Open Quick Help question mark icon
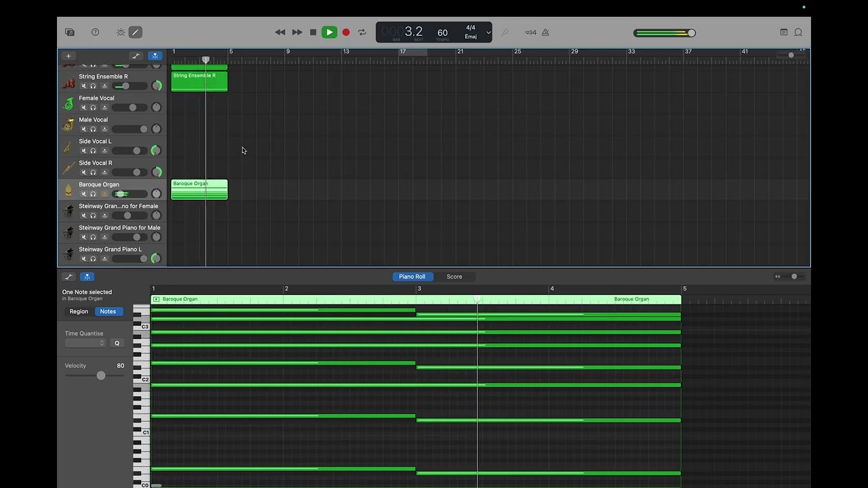This screenshot has width=868, height=488. pyautogui.click(x=95, y=32)
